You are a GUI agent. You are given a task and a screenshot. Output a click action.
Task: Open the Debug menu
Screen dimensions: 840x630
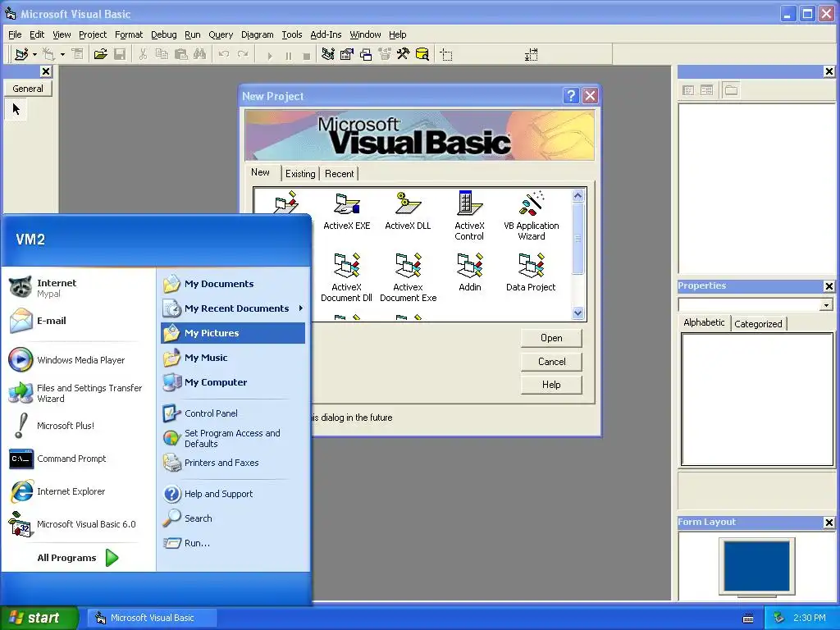point(163,34)
